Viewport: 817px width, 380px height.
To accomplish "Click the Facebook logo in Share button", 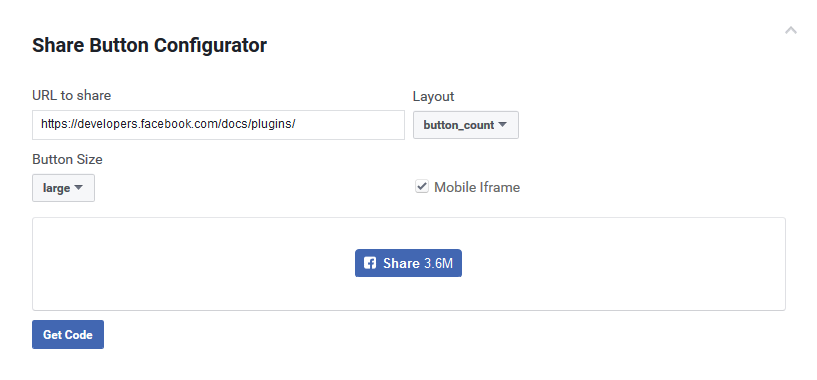I will point(370,263).
